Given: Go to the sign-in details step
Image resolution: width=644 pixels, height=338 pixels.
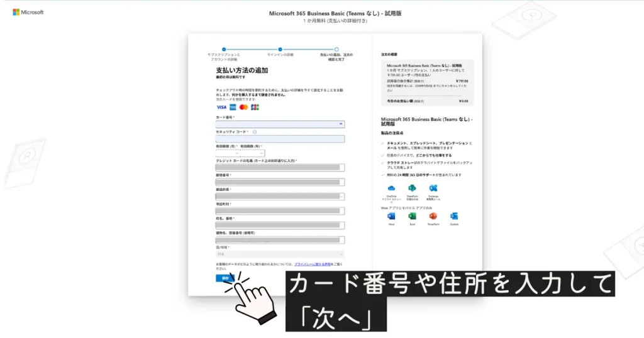Looking at the screenshot, I should [280, 49].
